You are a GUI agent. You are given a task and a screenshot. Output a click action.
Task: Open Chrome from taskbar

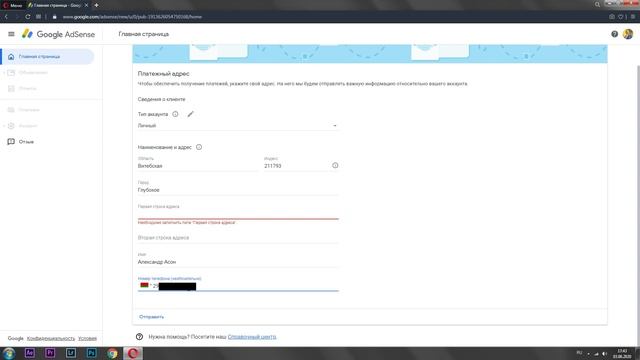click(x=112, y=353)
